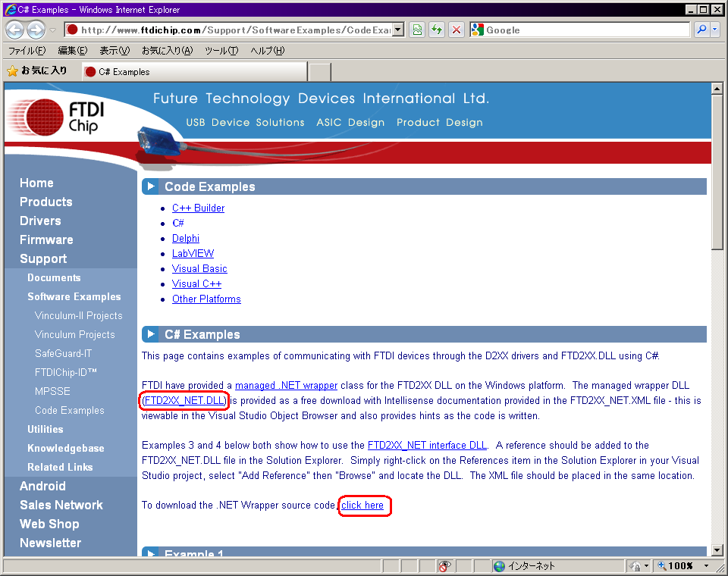Run search with the magnifying glass button
The width and height of the screenshot is (728, 576).
(x=701, y=30)
